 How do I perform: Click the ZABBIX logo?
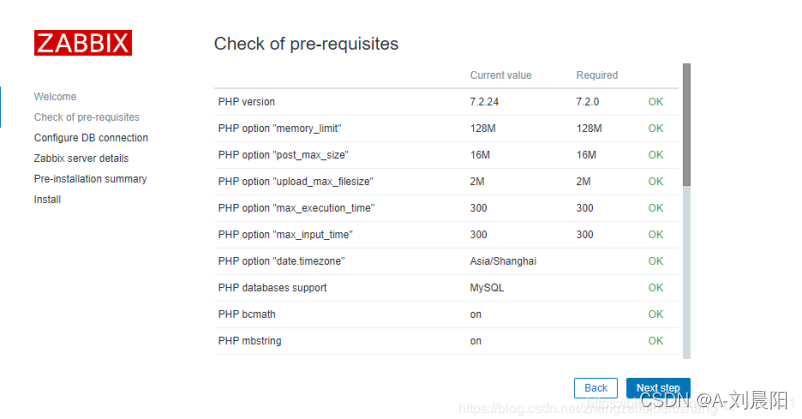click(x=83, y=43)
